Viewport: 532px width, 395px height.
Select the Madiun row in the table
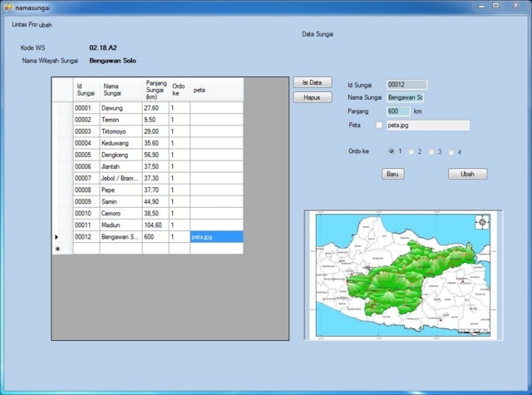click(x=111, y=225)
